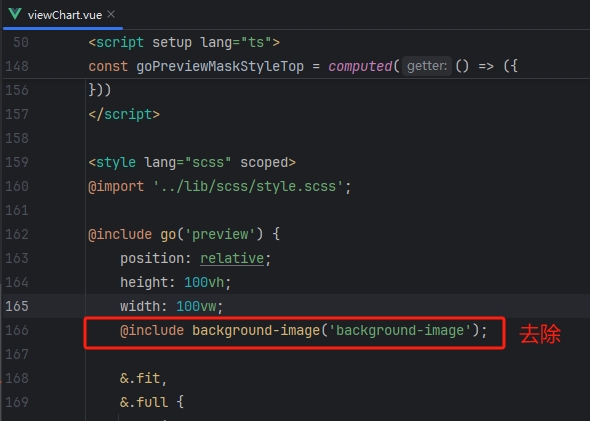Click the '&.fit,' selector
Image resolution: width=590 pixels, height=421 pixels.
[x=144, y=378]
